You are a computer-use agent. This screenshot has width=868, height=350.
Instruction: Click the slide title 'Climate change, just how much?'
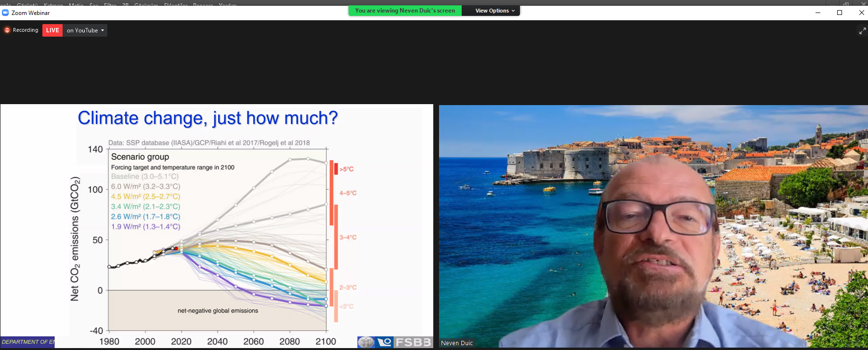pyautogui.click(x=207, y=118)
